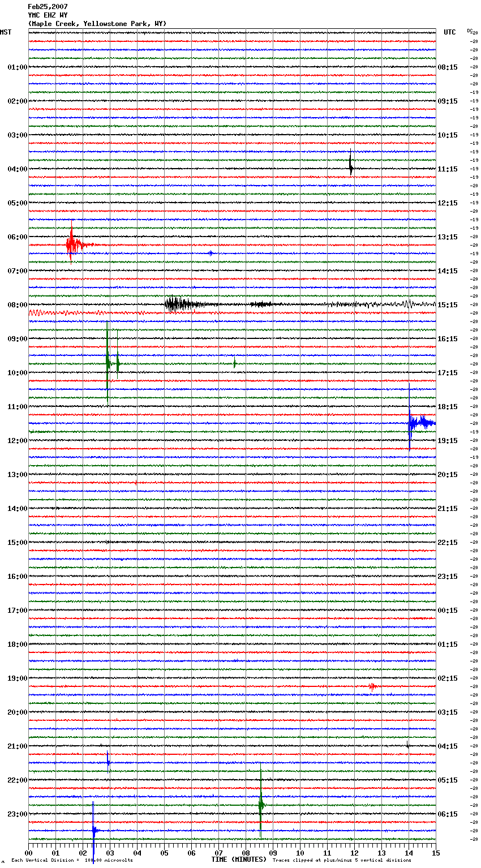This screenshot has width=481, height=868.
Task: Click the 20:15 UTC time label
Action: [448, 475]
